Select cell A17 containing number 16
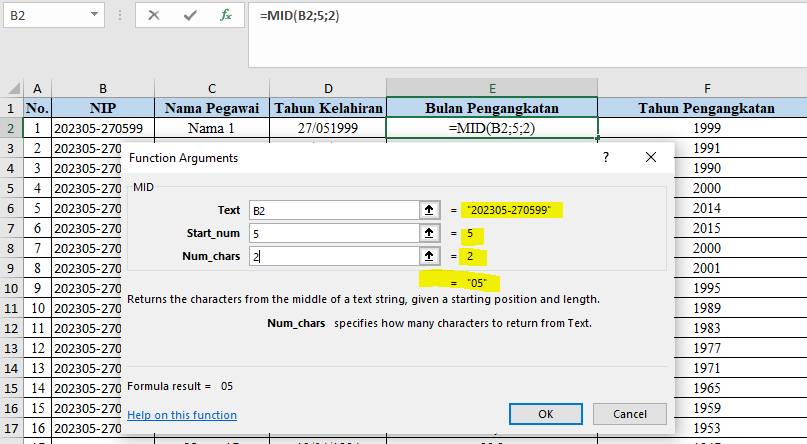Viewport: 807px width, 444px height. coord(37,428)
